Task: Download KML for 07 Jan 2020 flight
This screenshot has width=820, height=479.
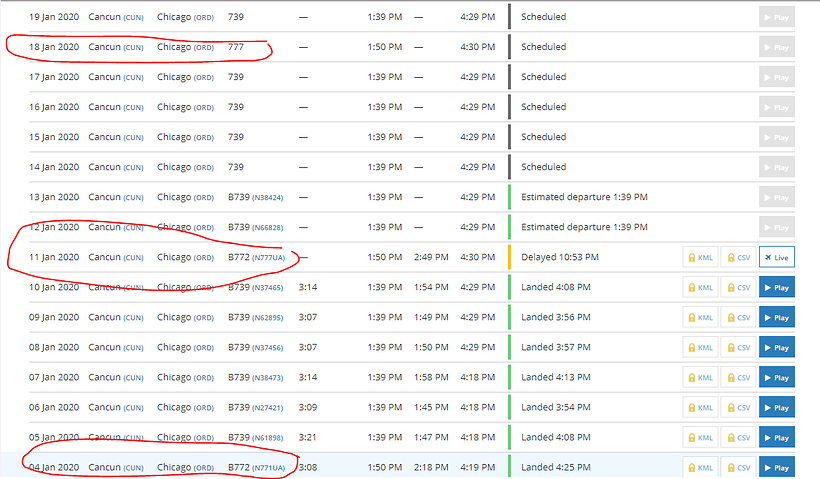Action: point(700,378)
